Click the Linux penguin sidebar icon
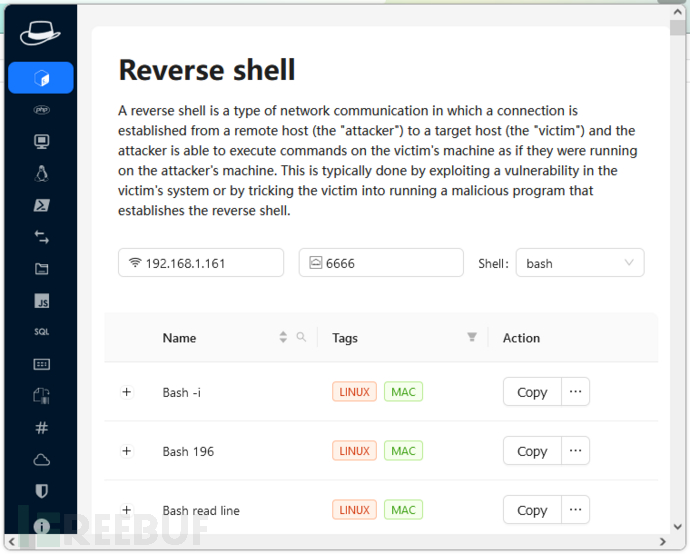 pos(41,173)
